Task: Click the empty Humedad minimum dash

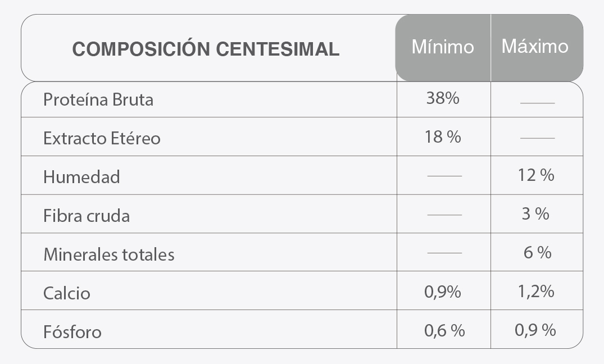Action: click(x=444, y=176)
